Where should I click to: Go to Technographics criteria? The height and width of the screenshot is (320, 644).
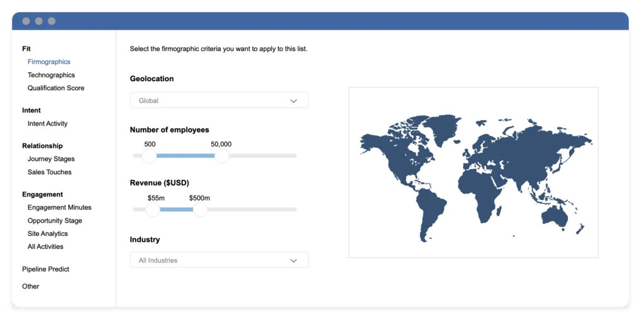click(52, 75)
